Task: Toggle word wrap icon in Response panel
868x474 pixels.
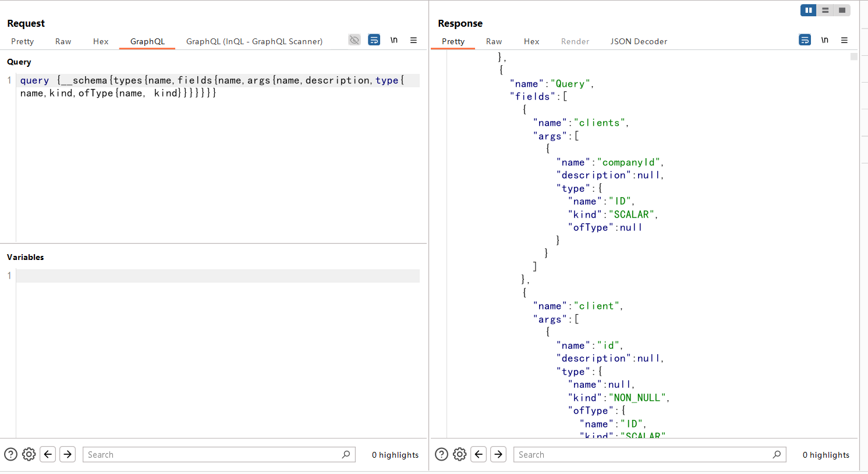Action: click(x=805, y=40)
